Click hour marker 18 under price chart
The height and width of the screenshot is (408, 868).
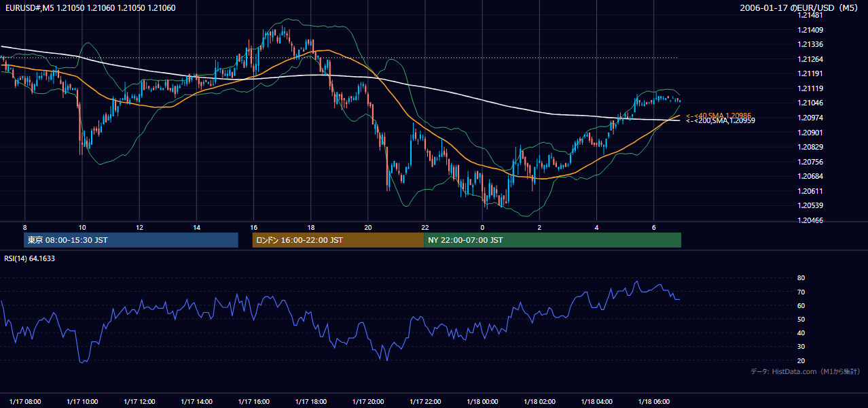pos(310,227)
